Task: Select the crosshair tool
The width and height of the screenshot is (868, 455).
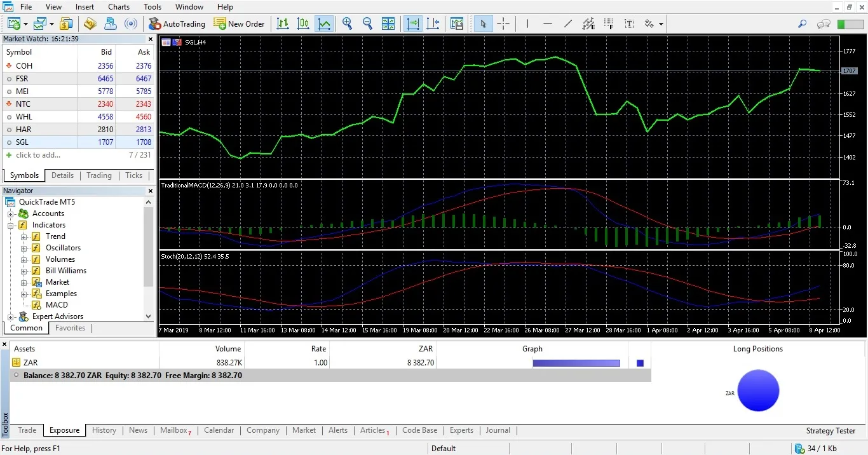Action: (x=503, y=24)
